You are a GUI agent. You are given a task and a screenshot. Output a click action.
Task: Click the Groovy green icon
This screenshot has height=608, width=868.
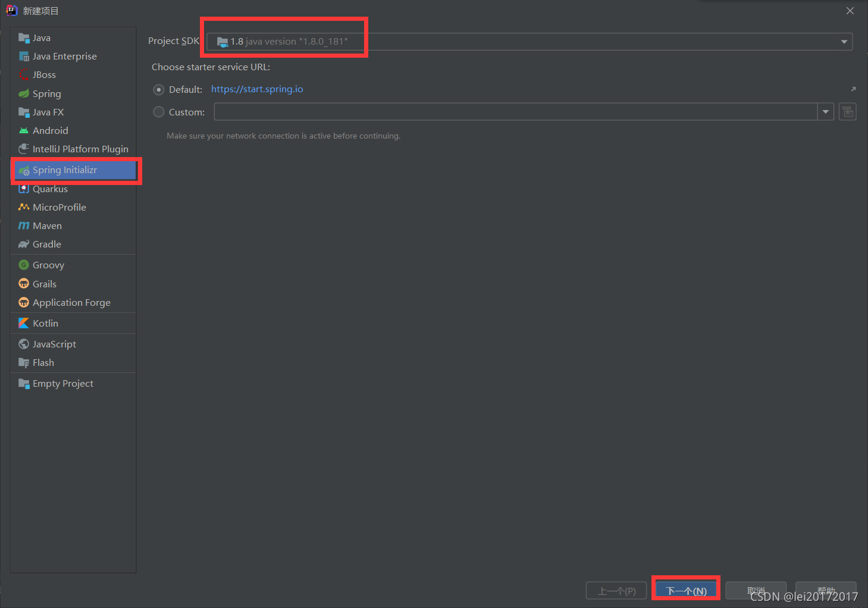click(24, 265)
